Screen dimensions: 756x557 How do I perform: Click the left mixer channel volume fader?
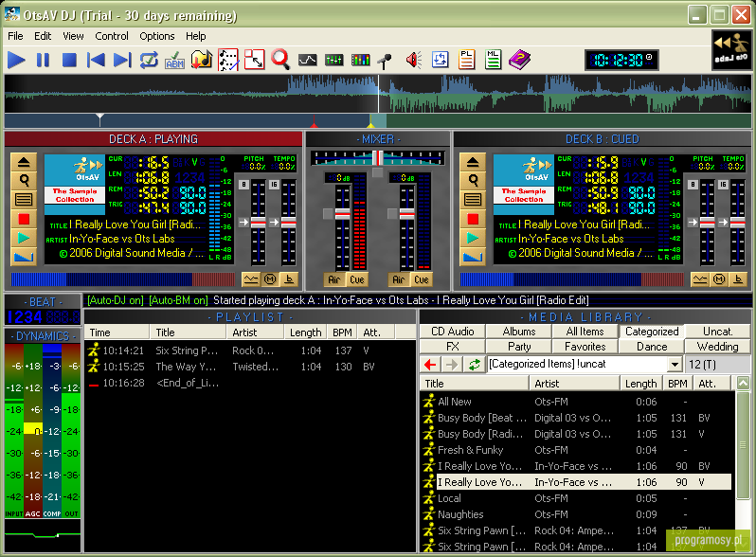[x=342, y=214]
